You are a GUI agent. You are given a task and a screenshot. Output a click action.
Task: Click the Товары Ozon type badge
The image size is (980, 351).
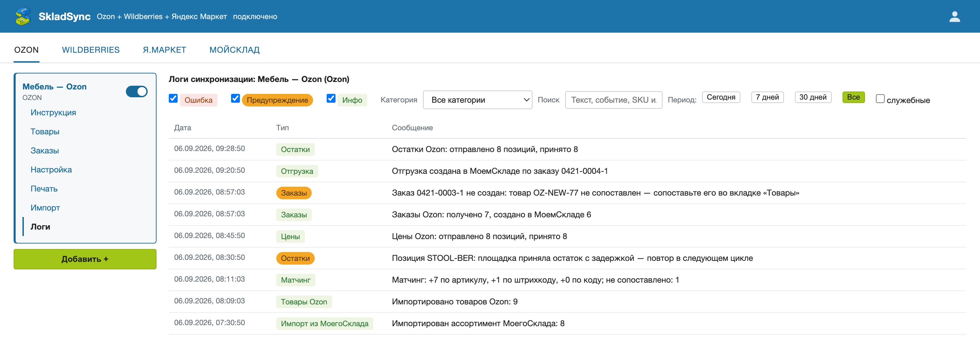pyautogui.click(x=304, y=302)
